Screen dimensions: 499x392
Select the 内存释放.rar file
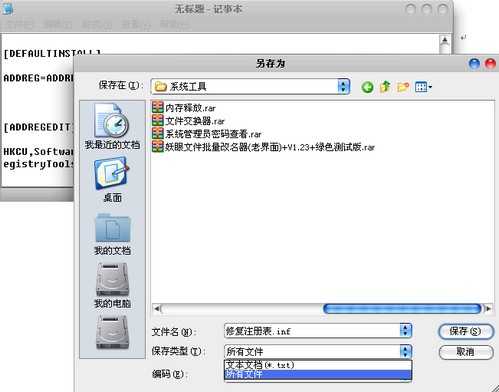click(184, 108)
